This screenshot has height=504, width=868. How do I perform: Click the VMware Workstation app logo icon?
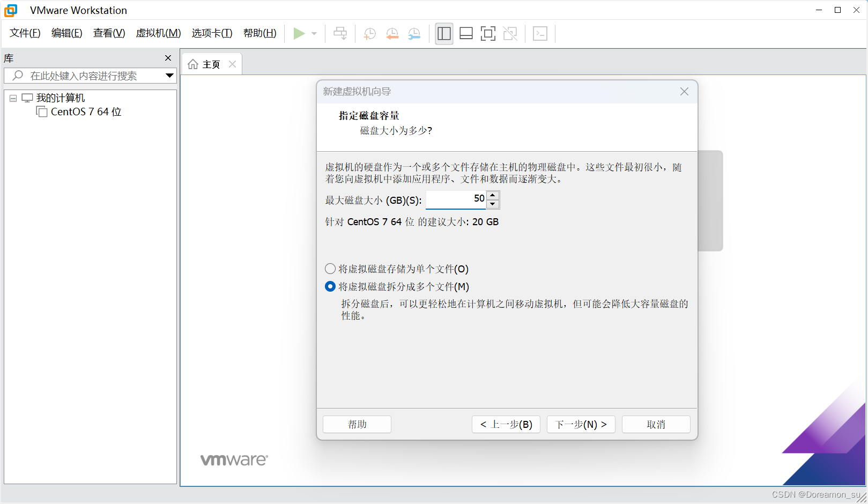coord(11,10)
